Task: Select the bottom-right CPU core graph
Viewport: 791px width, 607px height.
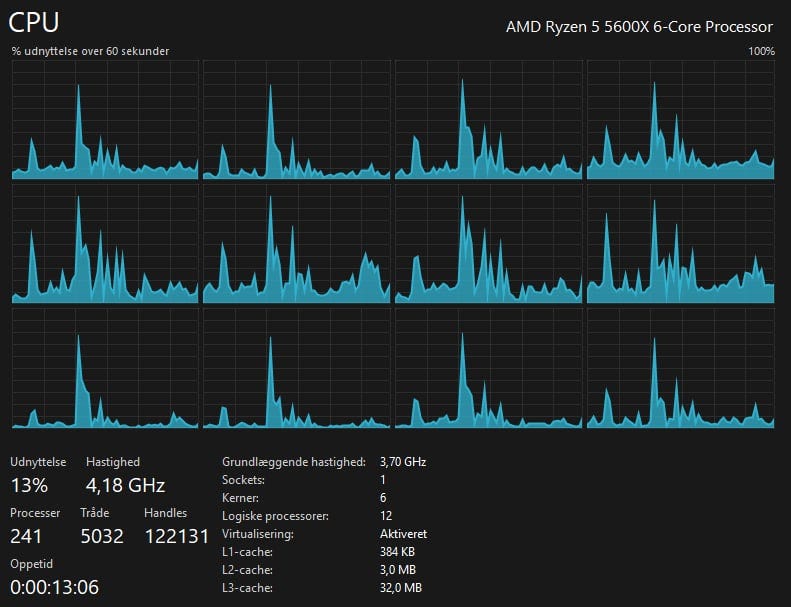Action: [x=681, y=368]
